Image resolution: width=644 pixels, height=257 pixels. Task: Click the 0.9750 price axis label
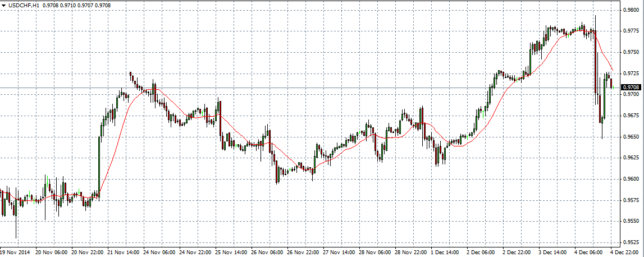pos(631,52)
